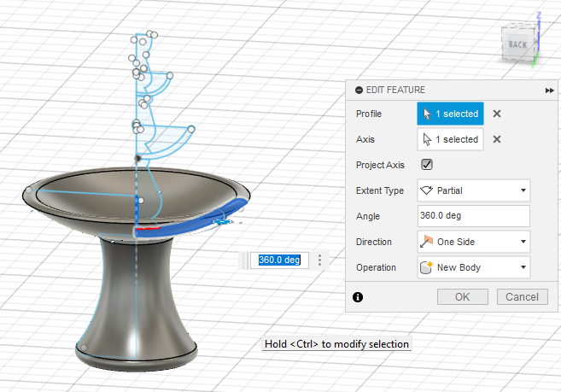561x392 pixels.
Task: Toggle the Project Axis checkbox
Action: (426, 165)
